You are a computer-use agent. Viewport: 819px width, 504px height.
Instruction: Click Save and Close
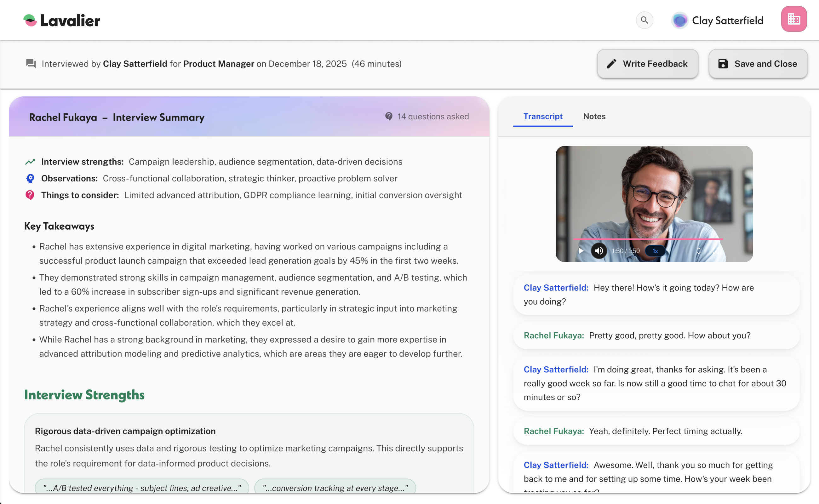coord(758,64)
